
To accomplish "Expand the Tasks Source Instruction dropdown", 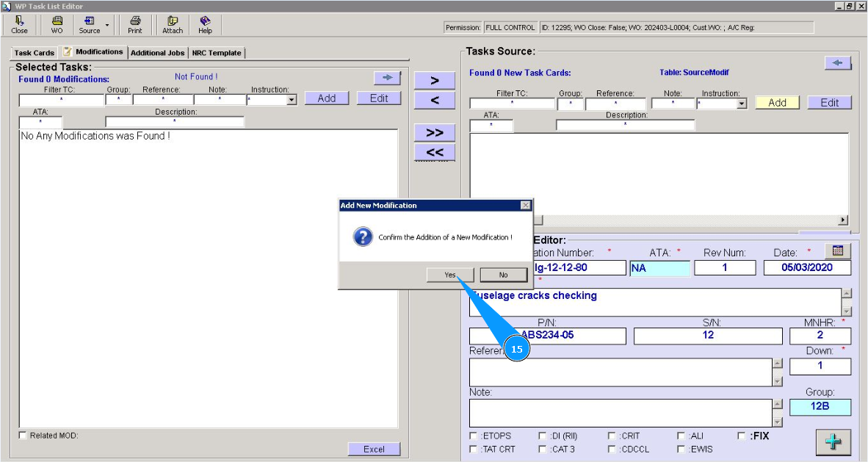I will pos(741,104).
